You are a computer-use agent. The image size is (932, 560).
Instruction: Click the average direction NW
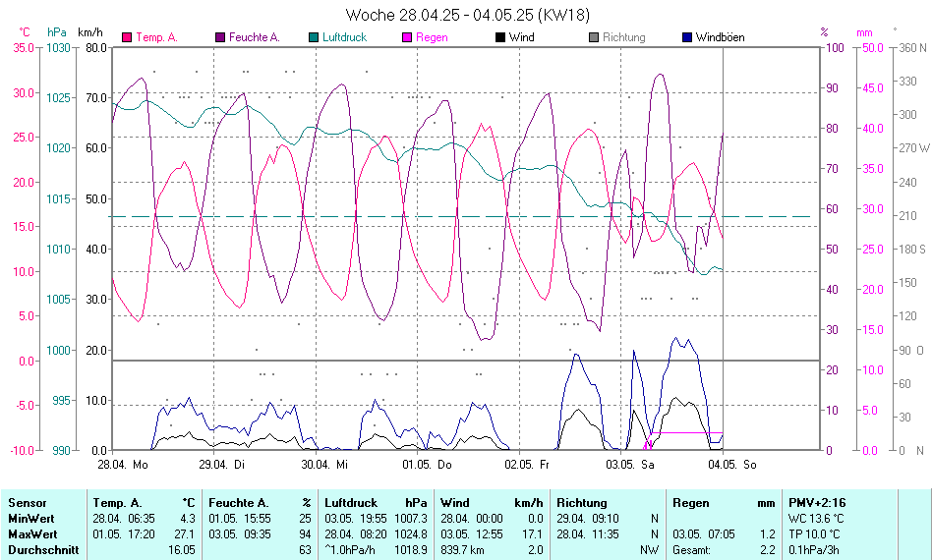click(649, 550)
